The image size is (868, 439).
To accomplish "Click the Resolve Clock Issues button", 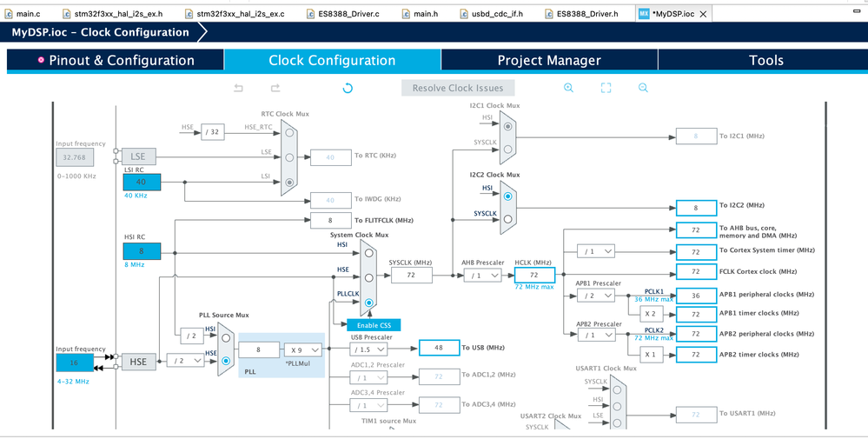I will (458, 88).
